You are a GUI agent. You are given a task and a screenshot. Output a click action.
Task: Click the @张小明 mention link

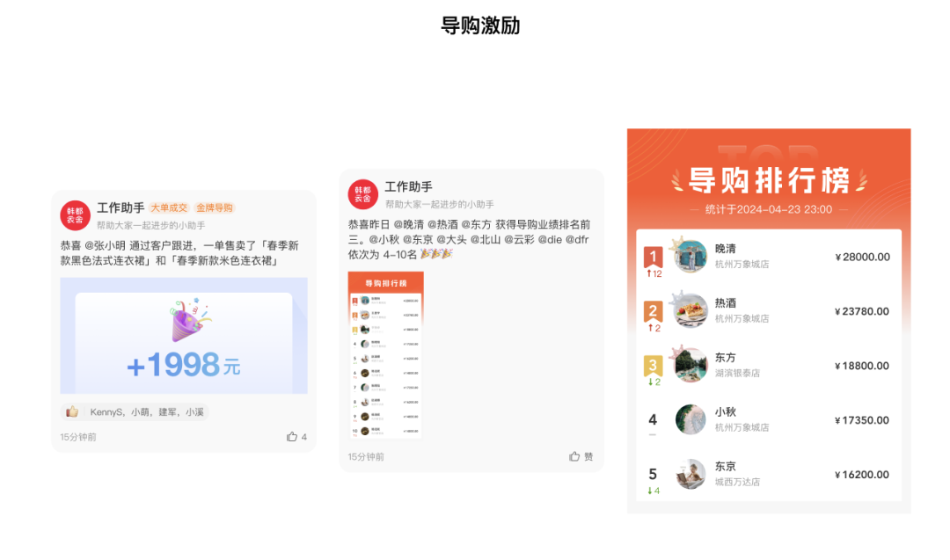(x=105, y=245)
